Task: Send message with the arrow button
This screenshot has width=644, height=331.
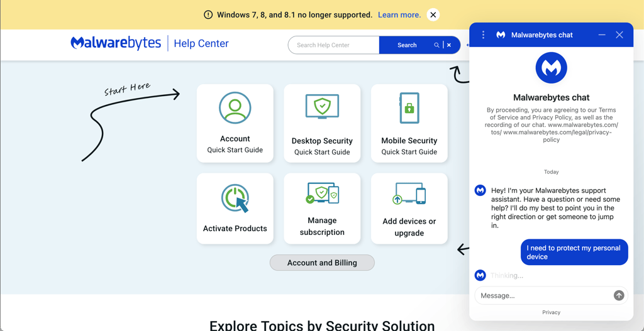Action: tap(619, 295)
